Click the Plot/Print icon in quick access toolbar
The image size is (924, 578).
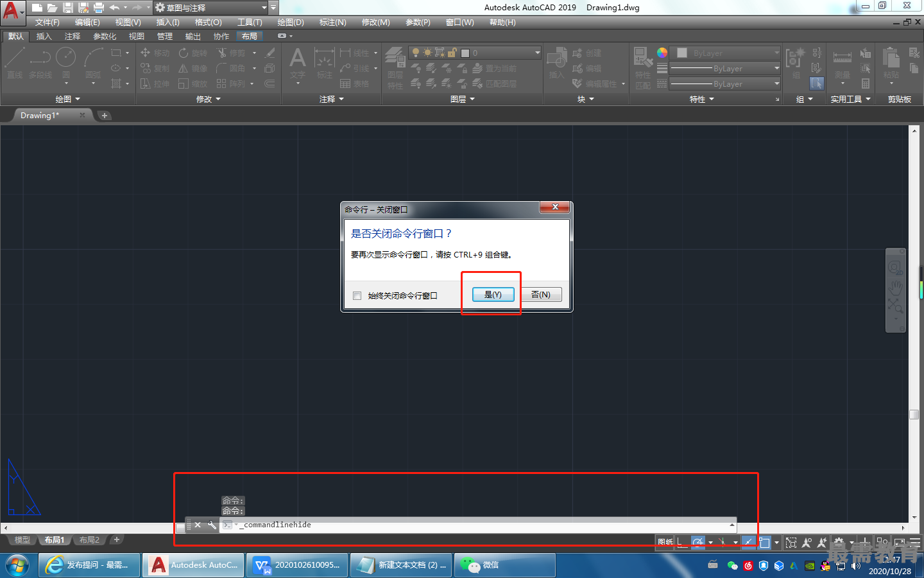99,8
